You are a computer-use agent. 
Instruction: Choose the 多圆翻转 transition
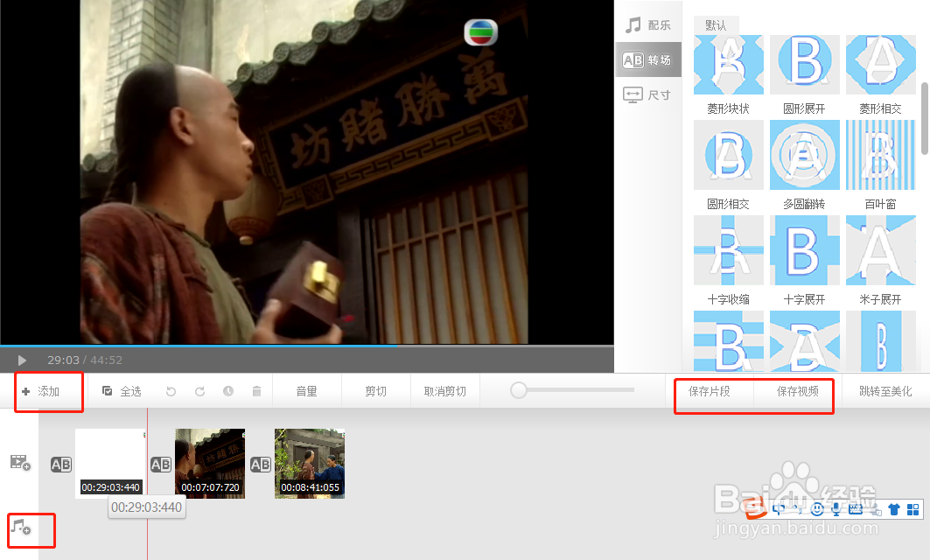tap(804, 155)
